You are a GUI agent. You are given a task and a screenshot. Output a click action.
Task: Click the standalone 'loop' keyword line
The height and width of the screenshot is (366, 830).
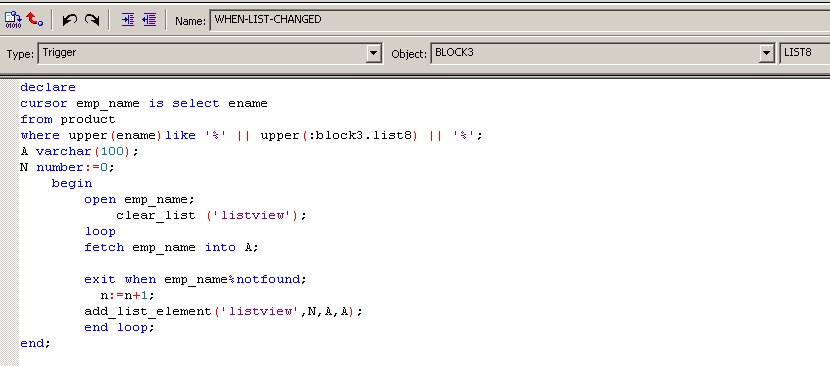point(101,231)
